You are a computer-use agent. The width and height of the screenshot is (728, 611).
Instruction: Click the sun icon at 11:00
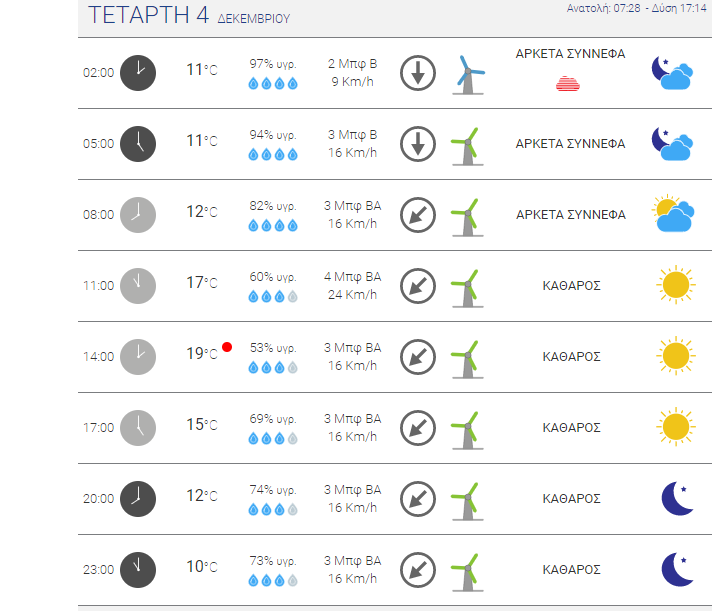click(x=676, y=285)
